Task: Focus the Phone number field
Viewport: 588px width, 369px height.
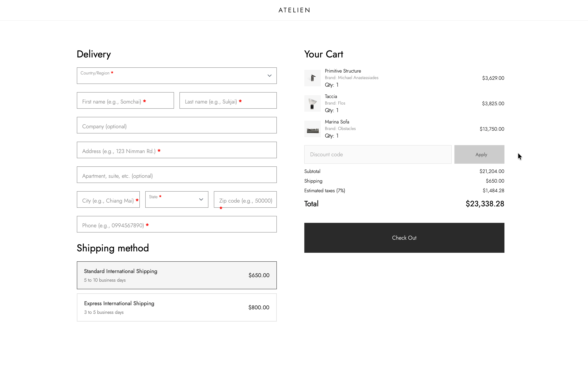Action: [177, 224]
